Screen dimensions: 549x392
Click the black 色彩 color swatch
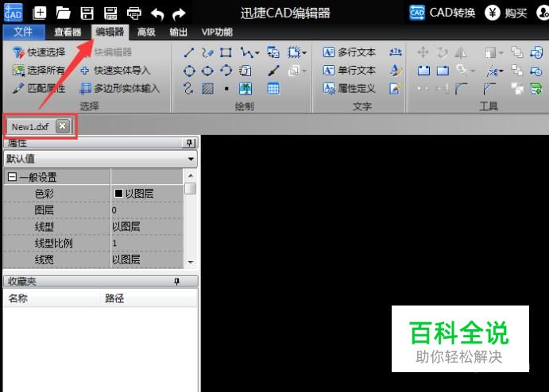click(118, 193)
